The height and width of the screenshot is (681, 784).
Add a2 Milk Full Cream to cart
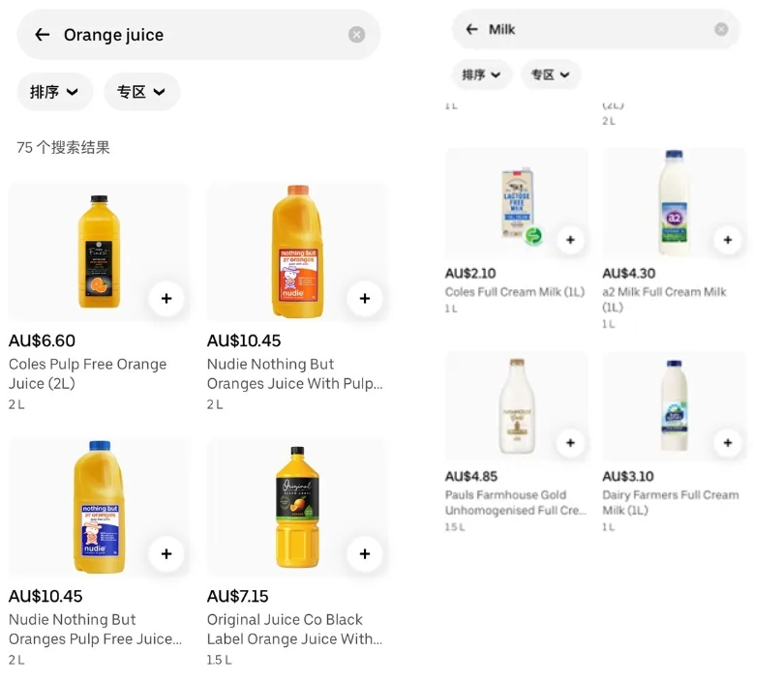tap(727, 239)
